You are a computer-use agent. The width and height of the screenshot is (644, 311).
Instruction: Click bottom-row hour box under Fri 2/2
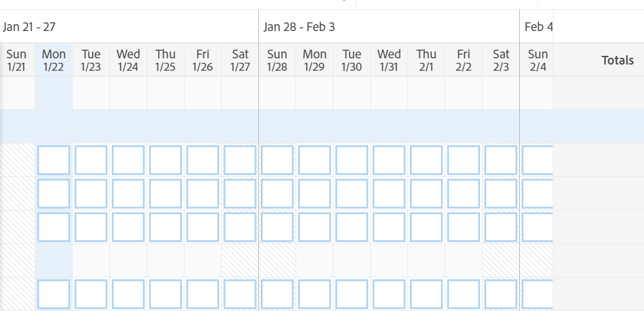pos(463,294)
